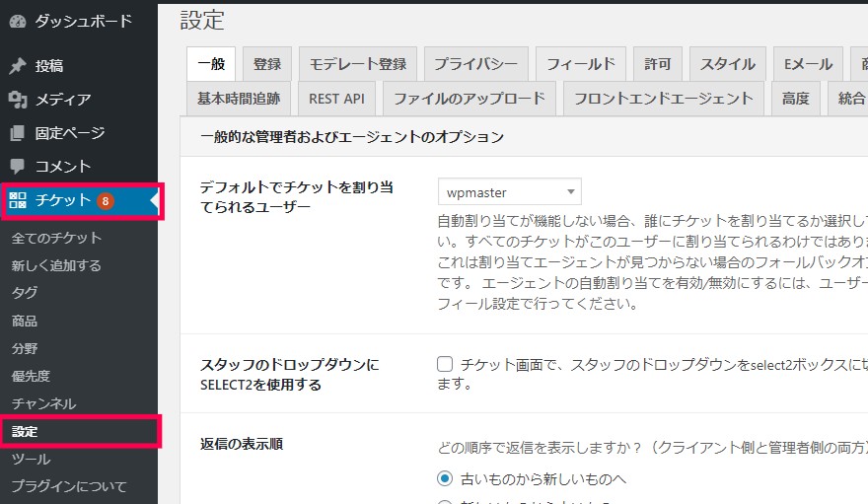Enable SELECT2 staff dropdown checkbox
Image resolution: width=868 pixels, height=504 pixels.
(x=445, y=364)
